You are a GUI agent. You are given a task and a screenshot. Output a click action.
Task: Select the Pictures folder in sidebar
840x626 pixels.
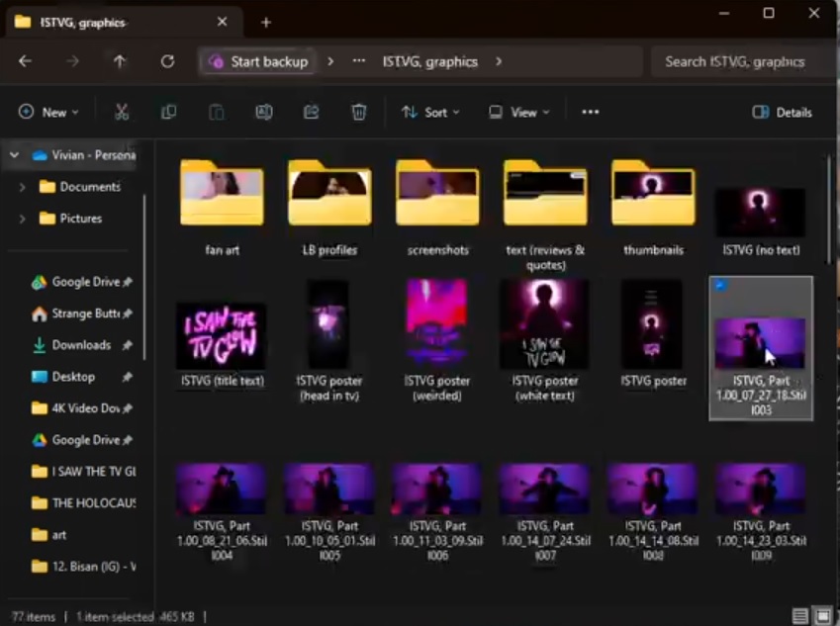tap(70, 219)
